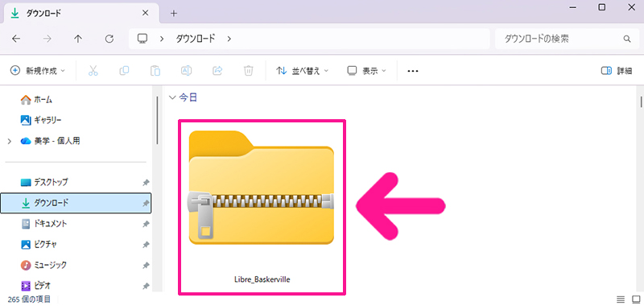Go forward with the right arrow button
Screen dimensions: 644x306
(x=47, y=39)
